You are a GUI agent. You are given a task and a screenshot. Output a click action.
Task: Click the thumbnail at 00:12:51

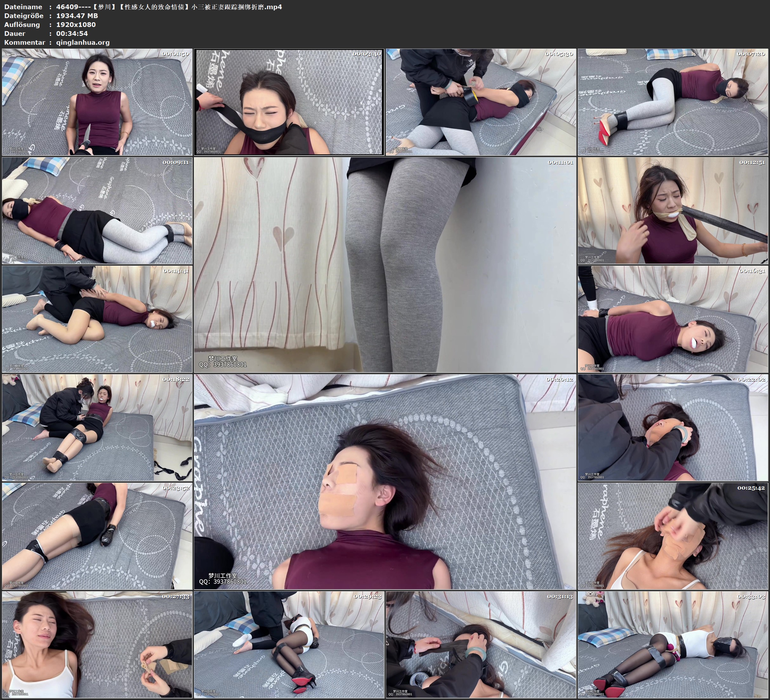click(673, 210)
